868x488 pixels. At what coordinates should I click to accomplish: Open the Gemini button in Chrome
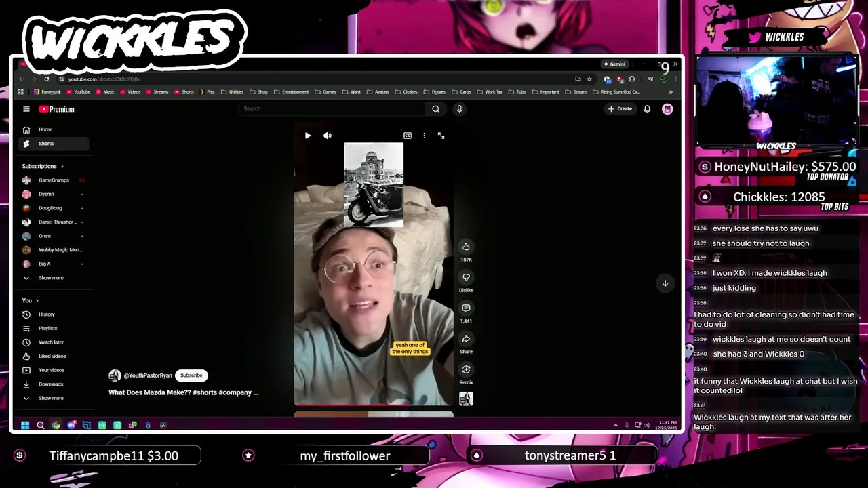coord(614,64)
